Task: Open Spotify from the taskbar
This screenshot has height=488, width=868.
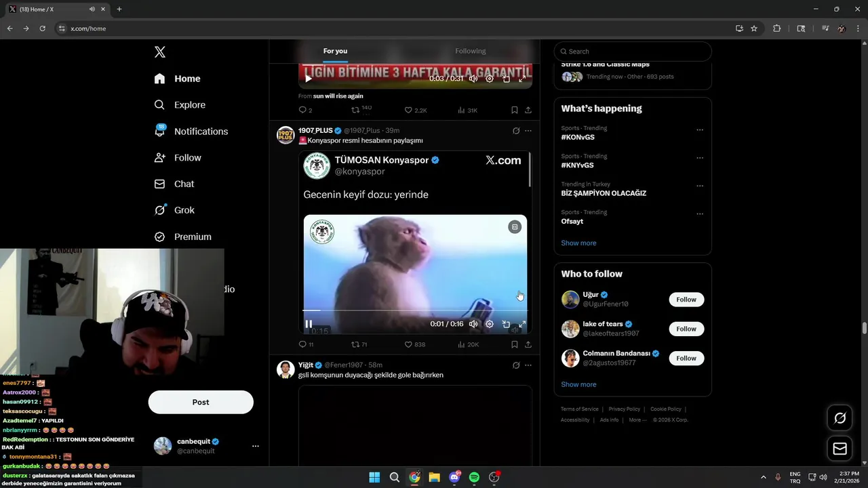Action: (474, 477)
